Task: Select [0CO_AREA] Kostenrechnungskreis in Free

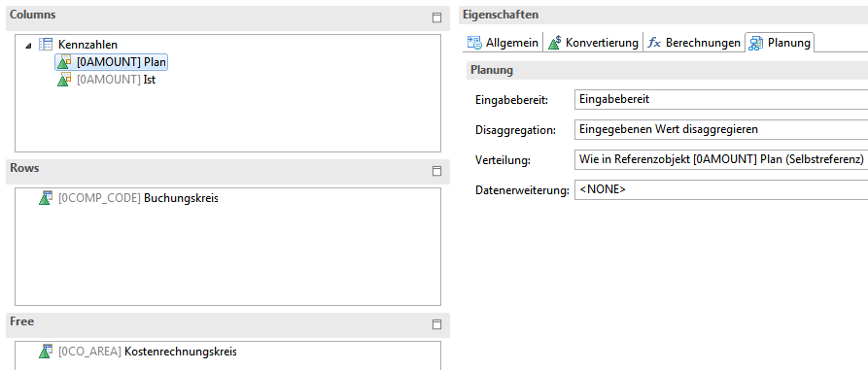Action: [x=138, y=352]
